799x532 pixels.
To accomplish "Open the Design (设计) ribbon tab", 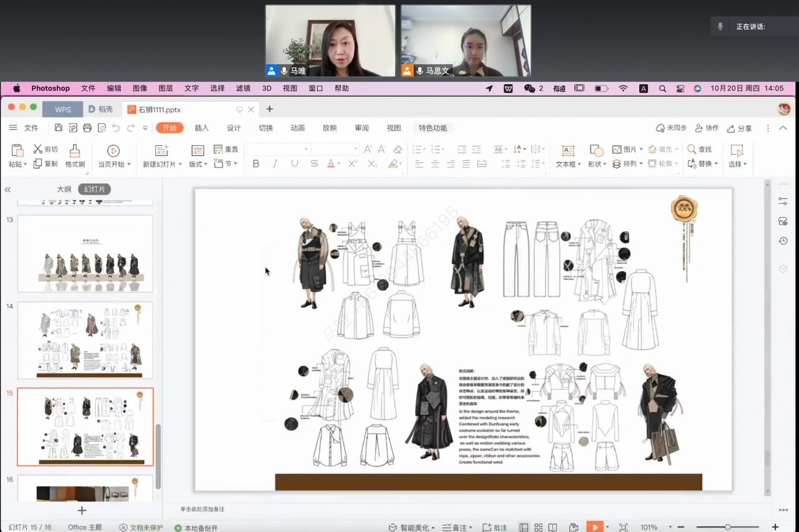I will (234, 128).
